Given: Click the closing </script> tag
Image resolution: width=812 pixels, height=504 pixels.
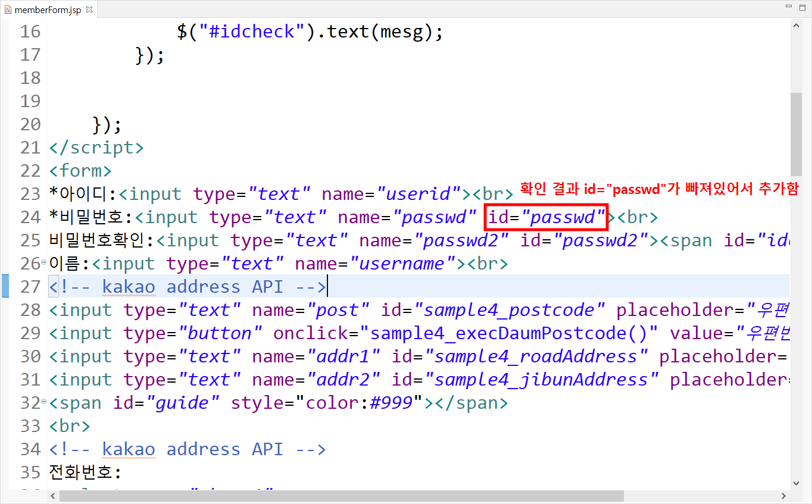Looking at the screenshot, I should 96,148.
